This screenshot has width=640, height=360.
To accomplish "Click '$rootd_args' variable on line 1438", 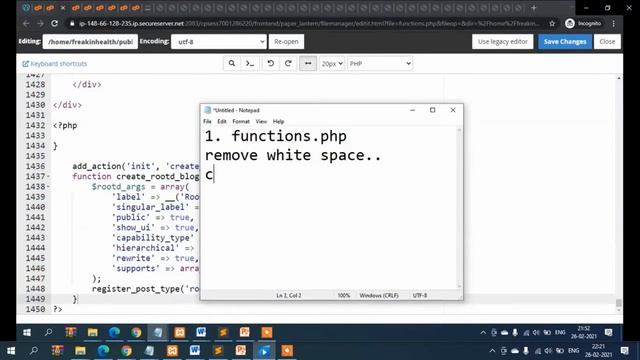I will pyautogui.click(x=118, y=187).
